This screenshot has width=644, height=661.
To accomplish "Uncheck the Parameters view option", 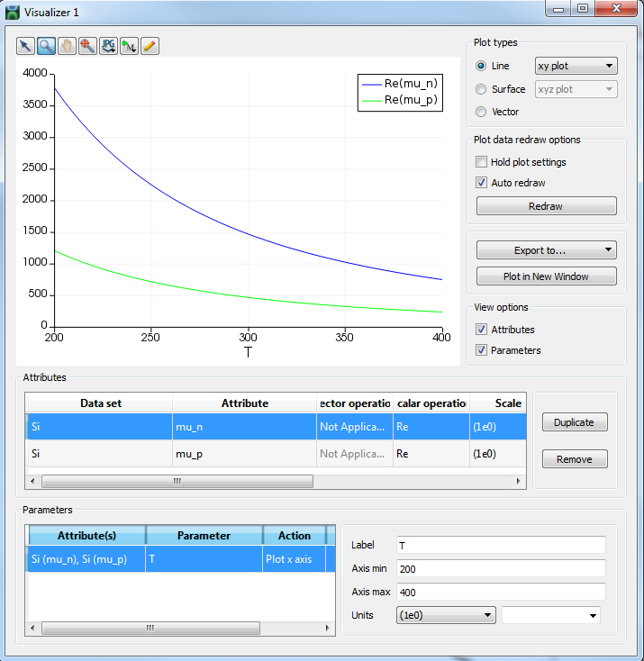I will click(x=481, y=350).
